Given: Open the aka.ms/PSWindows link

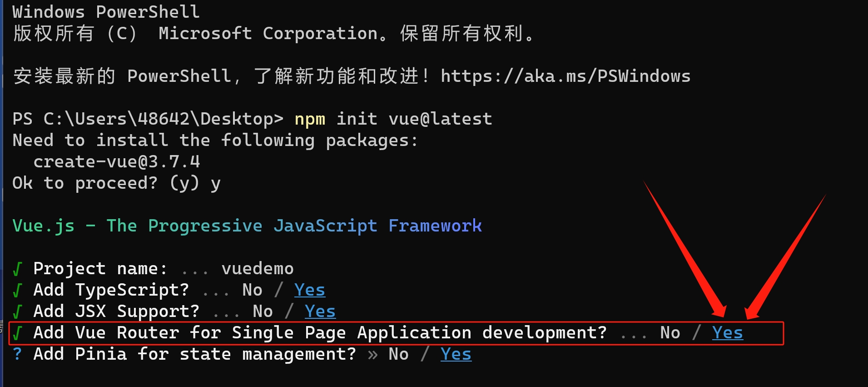Looking at the screenshot, I should 565,76.
